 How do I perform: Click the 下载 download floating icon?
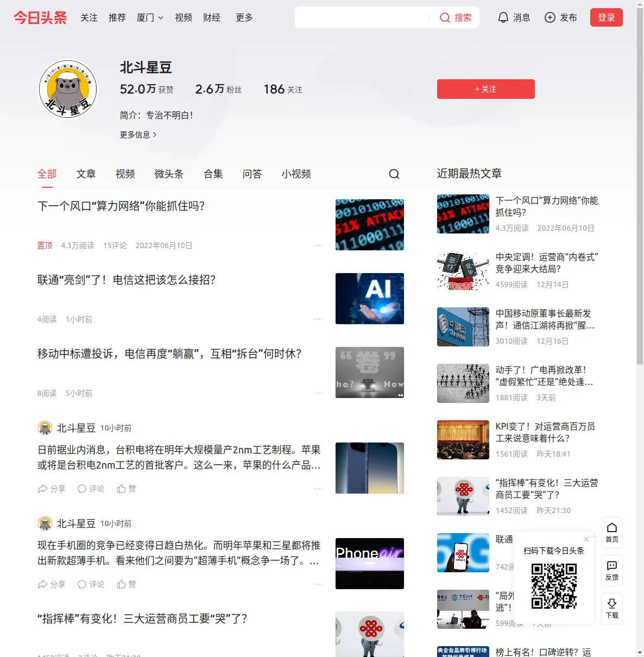click(x=612, y=609)
